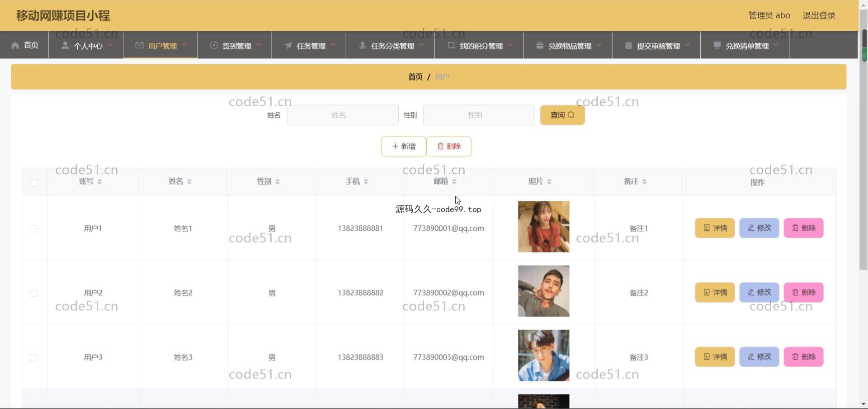Screen dimensions: 868x409
Task: Expand the 我的积分管理 dropdown arrow
Action: (510, 45)
